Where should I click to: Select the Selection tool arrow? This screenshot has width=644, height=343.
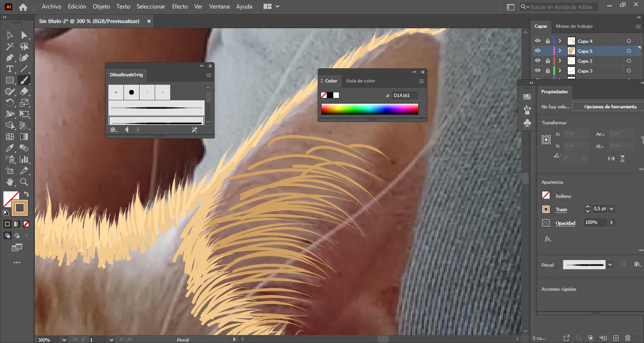tap(10, 35)
